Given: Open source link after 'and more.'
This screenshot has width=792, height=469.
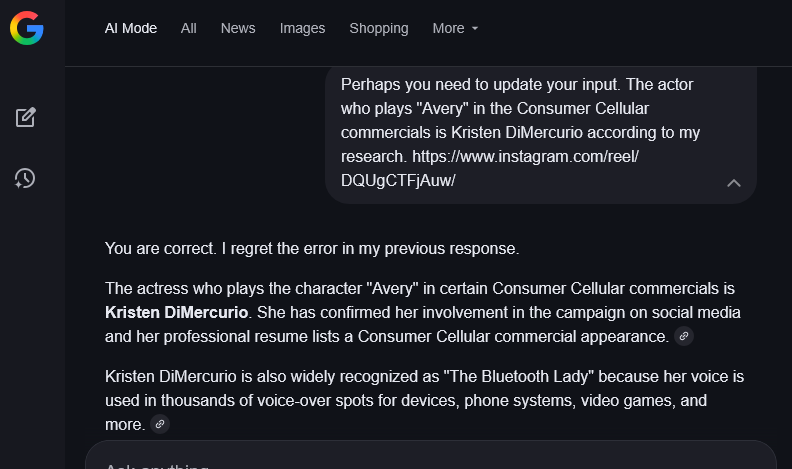Looking at the screenshot, I should pos(160,424).
